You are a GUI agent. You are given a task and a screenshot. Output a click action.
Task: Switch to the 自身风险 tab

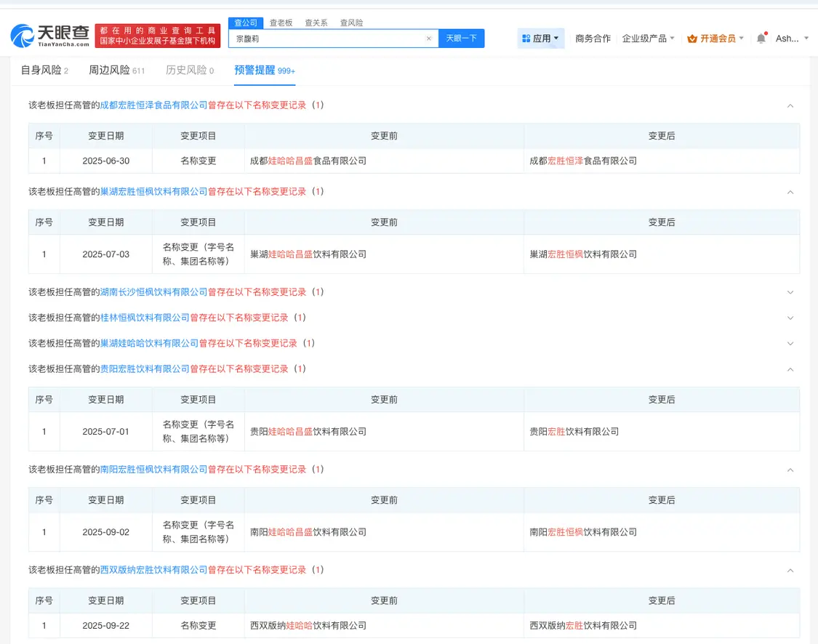44,70
